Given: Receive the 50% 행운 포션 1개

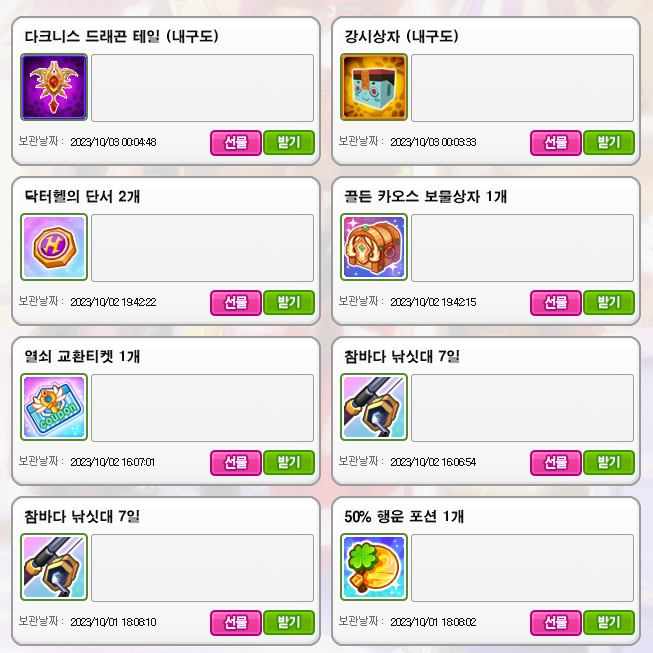Looking at the screenshot, I should click(x=608, y=623).
